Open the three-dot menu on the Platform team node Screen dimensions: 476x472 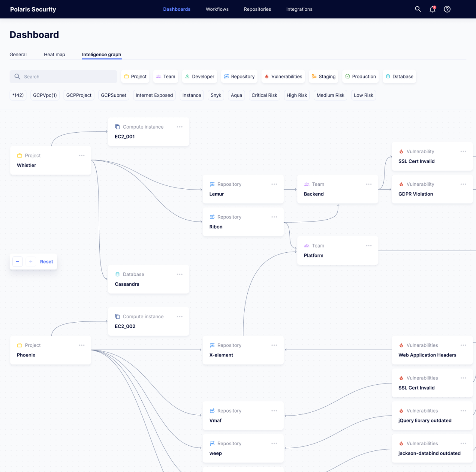369,246
